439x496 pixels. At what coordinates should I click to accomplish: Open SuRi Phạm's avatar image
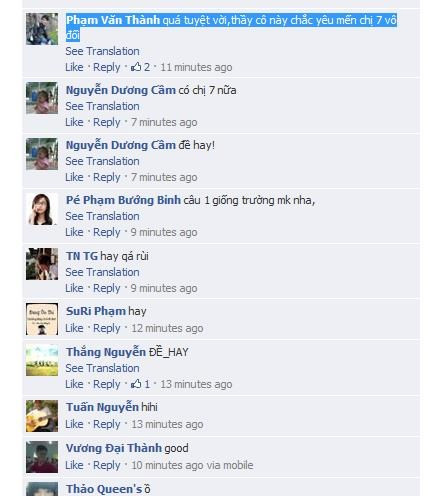click(x=42, y=319)
